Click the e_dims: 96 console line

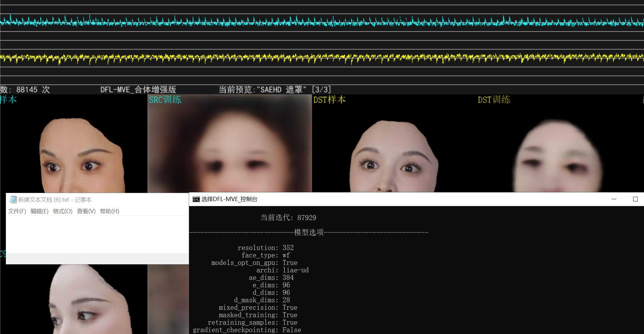(271, 285)
